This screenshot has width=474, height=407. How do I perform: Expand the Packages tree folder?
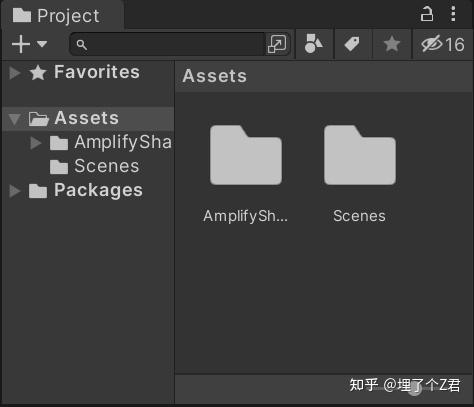[x=15, y=191]
